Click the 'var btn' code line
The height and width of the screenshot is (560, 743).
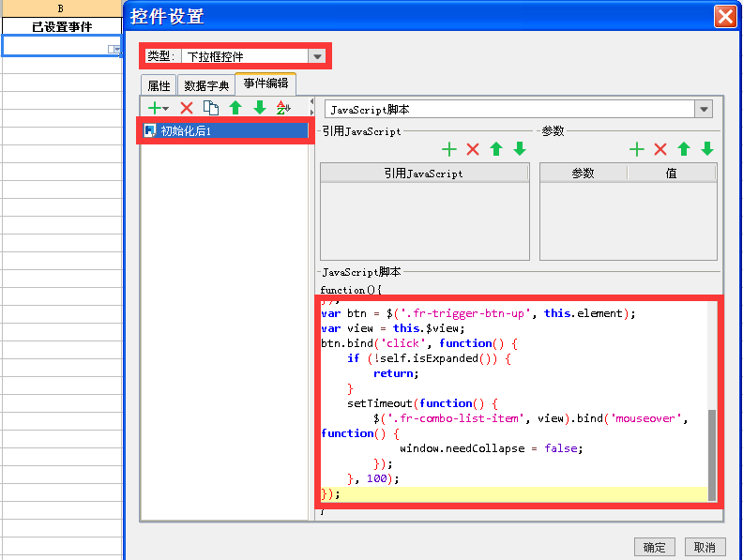[478, 313]
